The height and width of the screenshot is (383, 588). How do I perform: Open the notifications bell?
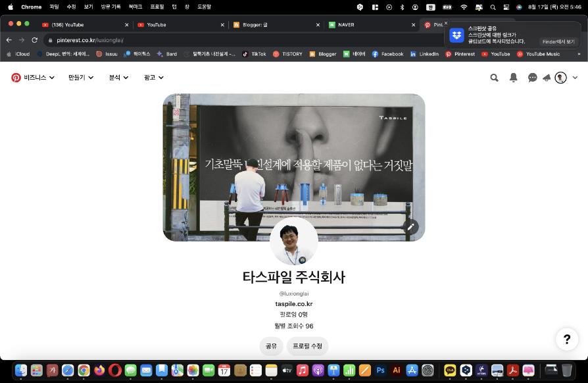tap(514, 78)
